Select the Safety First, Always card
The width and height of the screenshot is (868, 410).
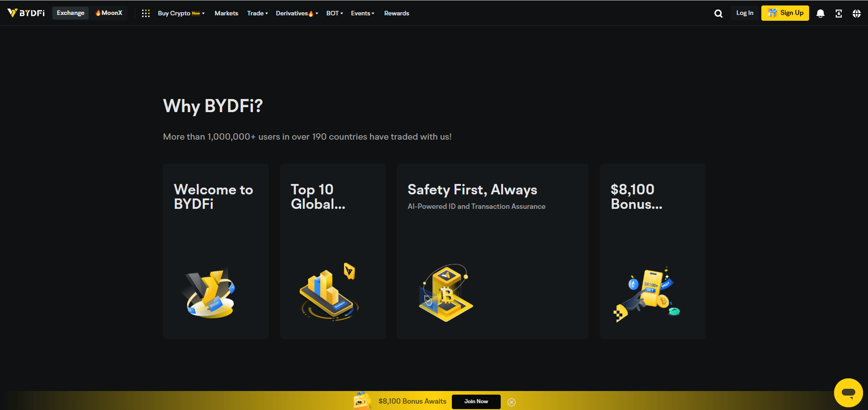(x=492, y=251)
